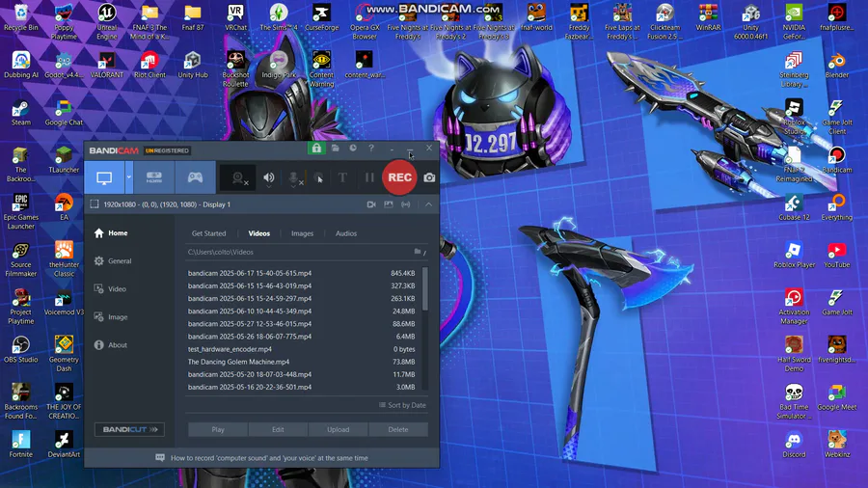Open Steam desktop icon
Viewport: 868px width, 488px height.
[x=21, y=113]
